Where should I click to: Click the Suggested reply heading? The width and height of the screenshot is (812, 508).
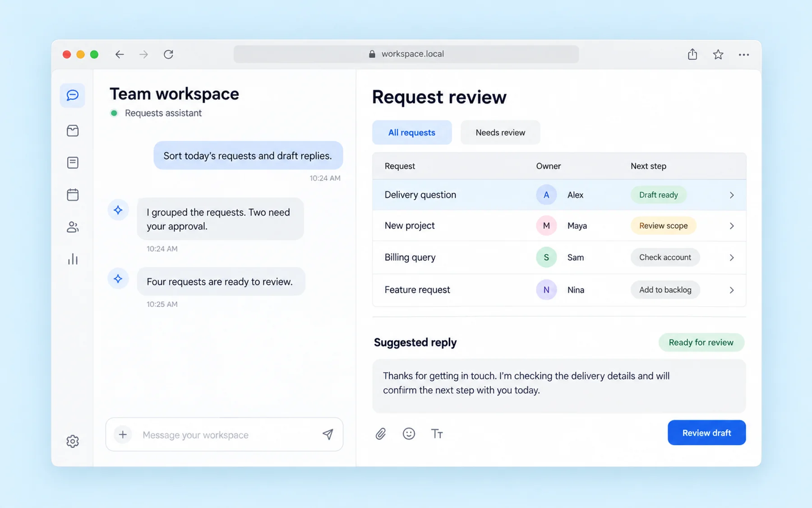pos(415,342)
